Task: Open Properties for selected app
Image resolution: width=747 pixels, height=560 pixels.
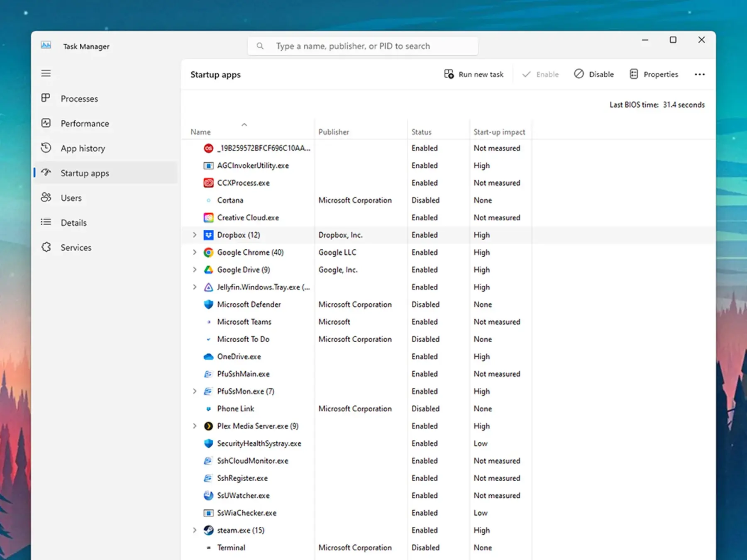Action: pos(654,74)
